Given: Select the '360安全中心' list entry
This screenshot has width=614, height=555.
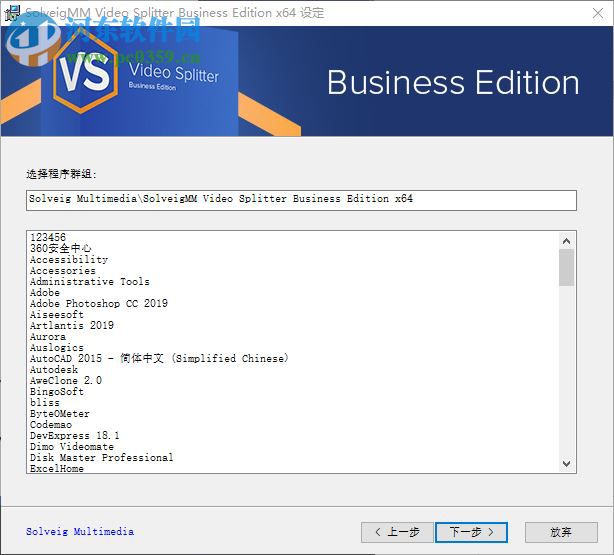Looking at the screenshot, I should 61,248.
